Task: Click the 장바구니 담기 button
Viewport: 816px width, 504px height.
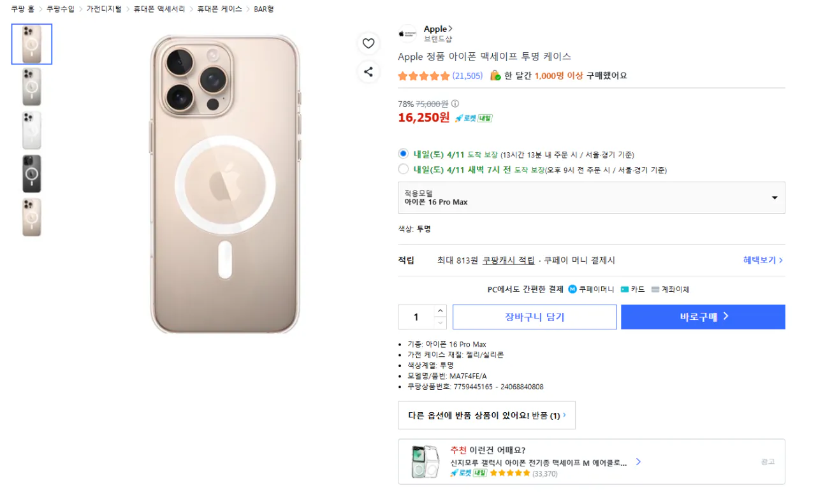Action: coord(534,317)
